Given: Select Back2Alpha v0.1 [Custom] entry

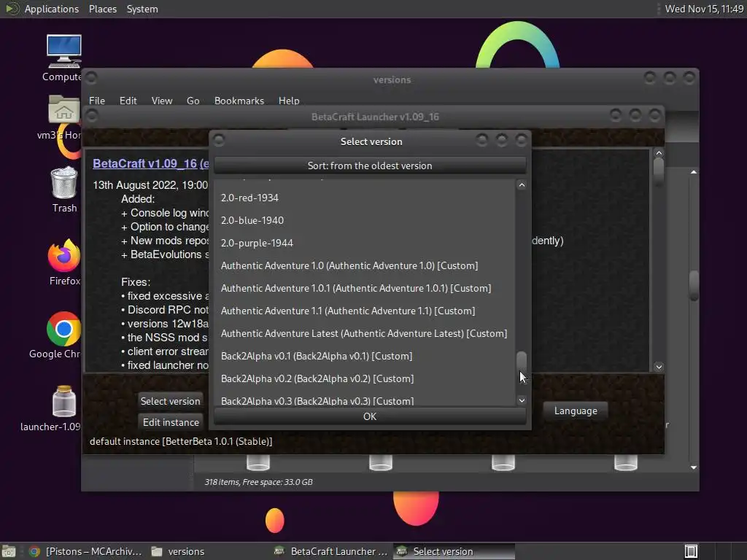Looking at the screenshot, I should pyautogui.click(x=365, y=356).
